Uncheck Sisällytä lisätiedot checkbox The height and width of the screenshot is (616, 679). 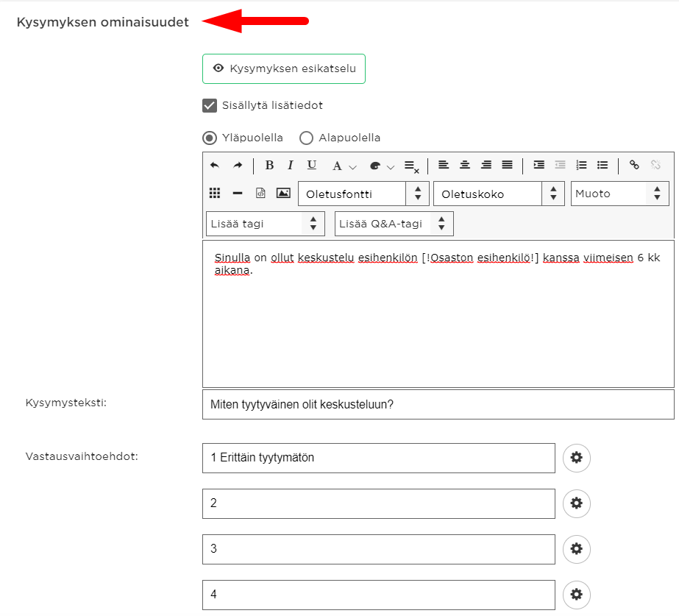(210, 105)
